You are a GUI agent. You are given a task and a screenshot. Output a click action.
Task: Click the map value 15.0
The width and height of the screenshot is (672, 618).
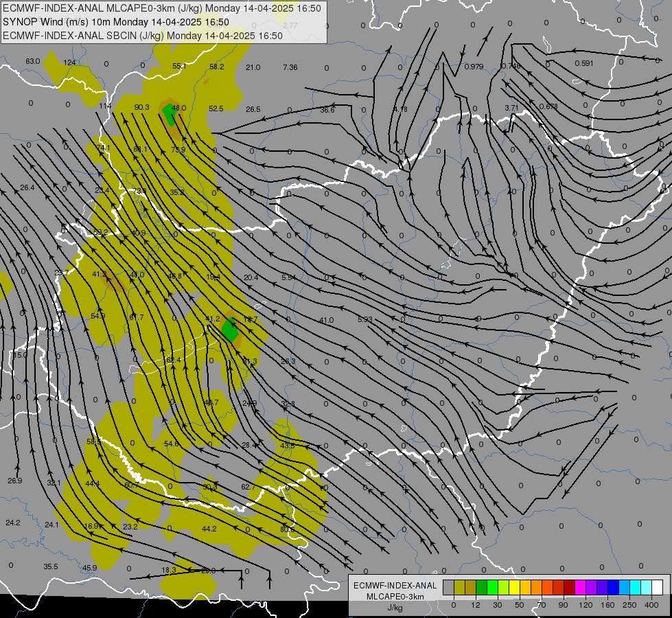[20, 355]
